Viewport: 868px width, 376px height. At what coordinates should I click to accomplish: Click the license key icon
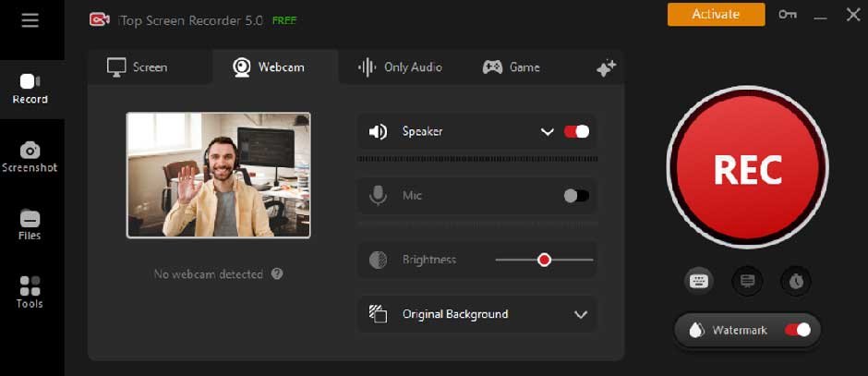click(x=787, y=15)
